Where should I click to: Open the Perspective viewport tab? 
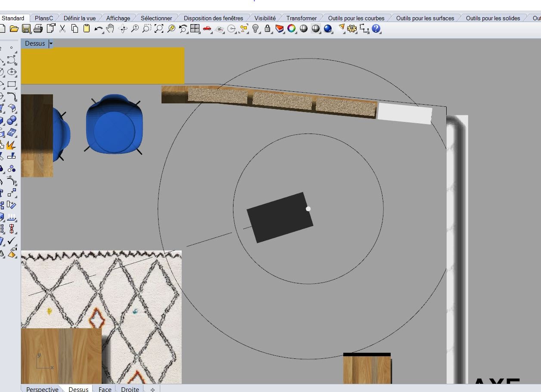coord(42,389)
